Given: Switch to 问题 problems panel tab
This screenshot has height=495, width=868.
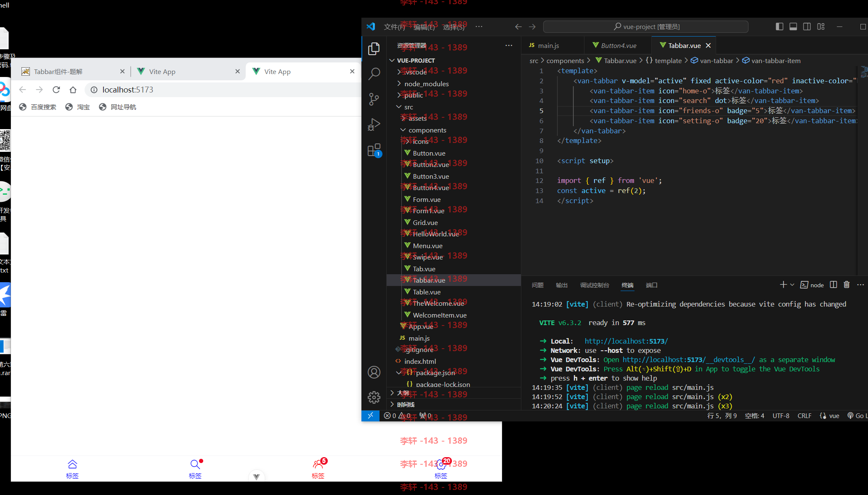Looking at the screenshot, I should (537, 285).
